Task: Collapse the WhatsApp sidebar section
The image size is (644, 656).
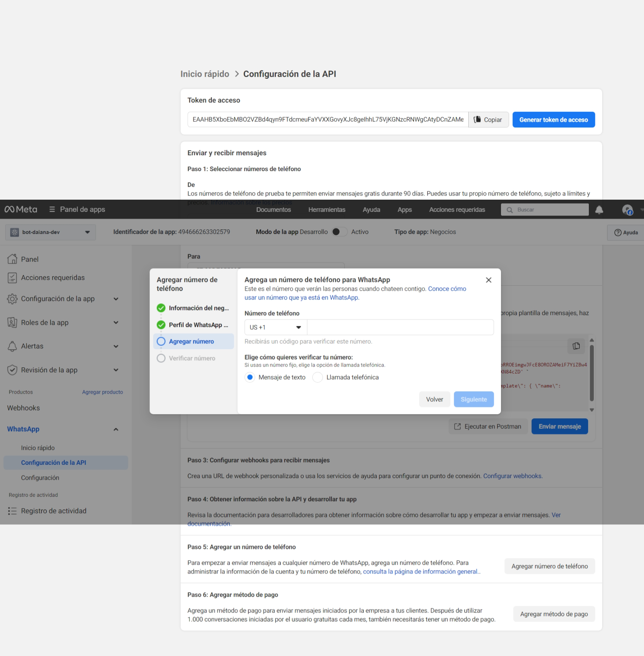Action: pyautogui.click(x=116, y=429)
